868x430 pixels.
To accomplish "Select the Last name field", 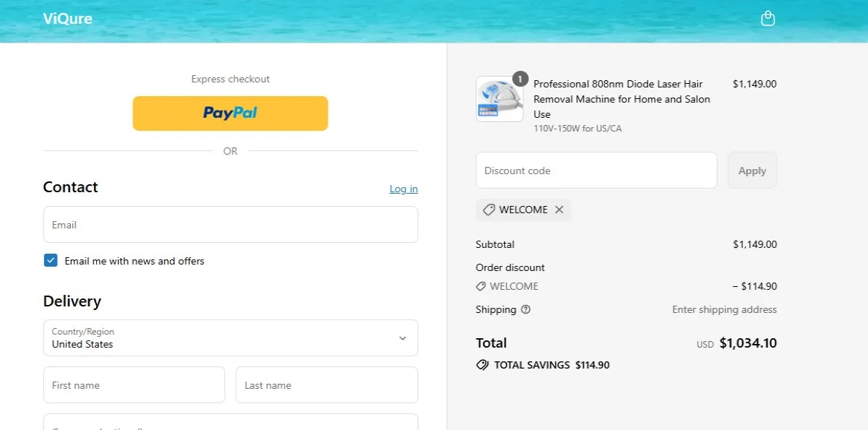I will click(327, 384).
